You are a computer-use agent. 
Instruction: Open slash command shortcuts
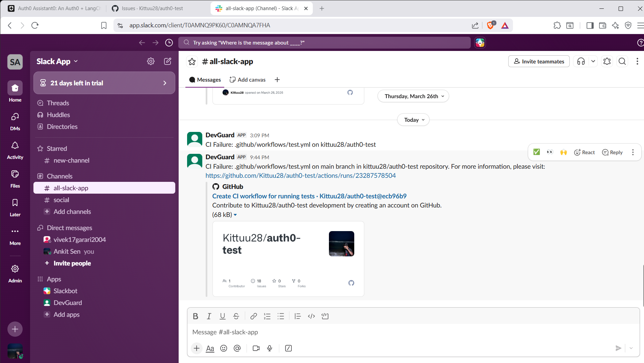288,348
